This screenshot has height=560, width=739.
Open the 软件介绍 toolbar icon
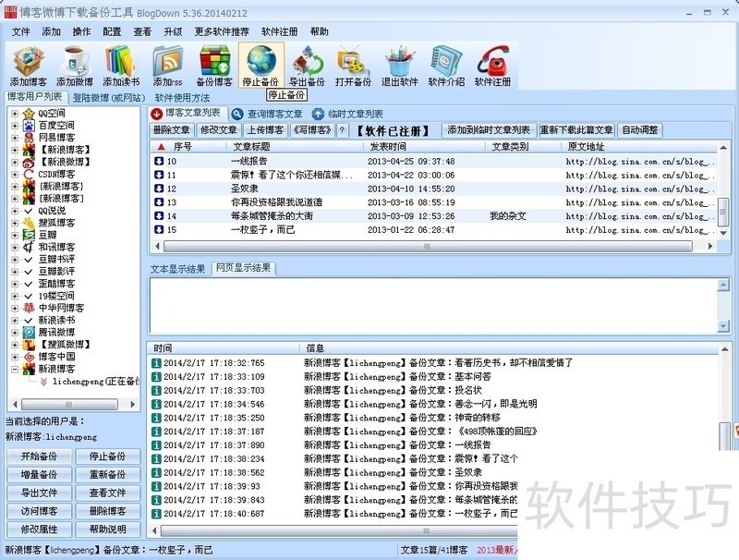[446, 65]
